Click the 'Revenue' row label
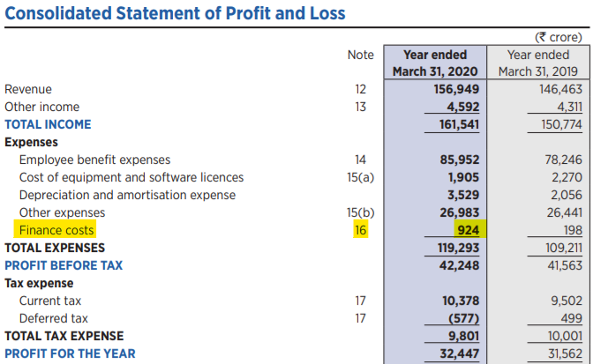 [28, 89]
